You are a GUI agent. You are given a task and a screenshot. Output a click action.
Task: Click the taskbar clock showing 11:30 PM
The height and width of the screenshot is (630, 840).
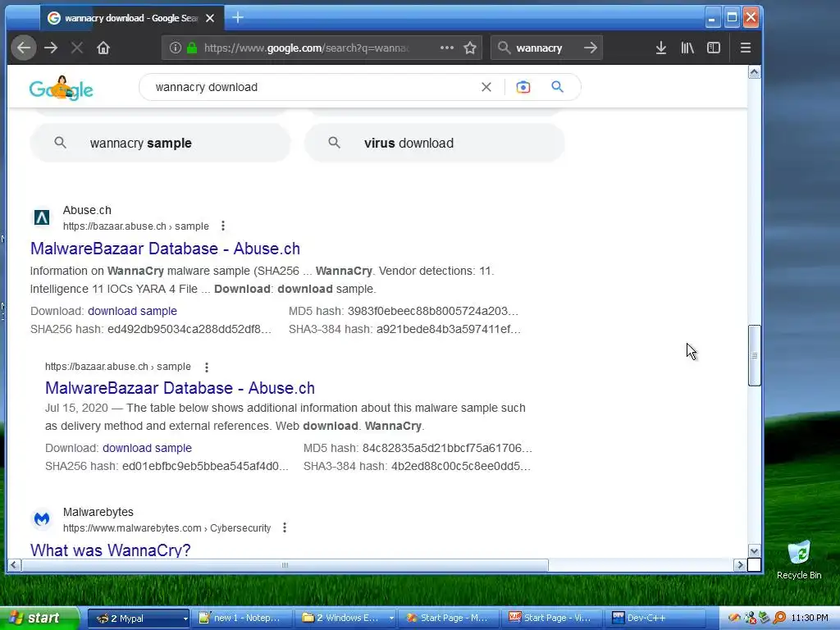point(810,618)
